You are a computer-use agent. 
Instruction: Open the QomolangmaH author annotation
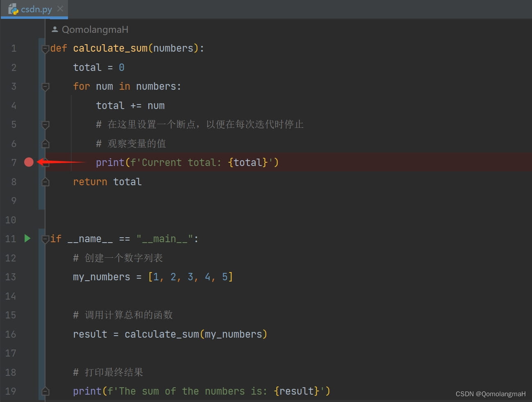(x=95, y=30)
